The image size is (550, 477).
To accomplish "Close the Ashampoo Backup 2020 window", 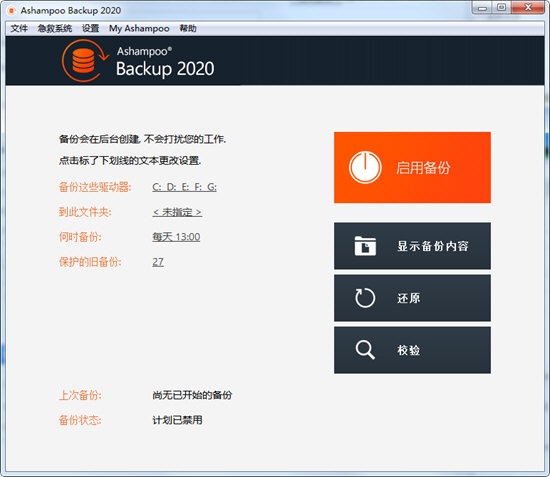I will (528, 8).
